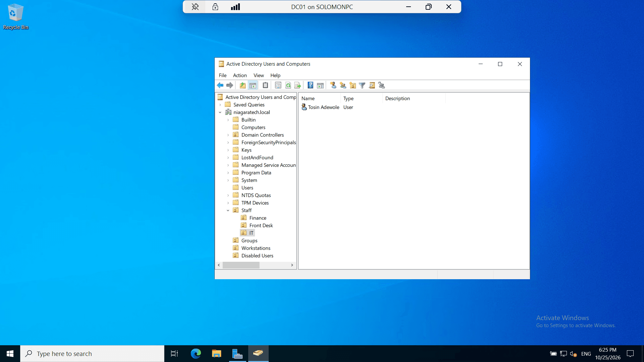Viewport: 644px width, 362px height.
Task: Expand the Domain Controllers node
Action: (228, 135)
